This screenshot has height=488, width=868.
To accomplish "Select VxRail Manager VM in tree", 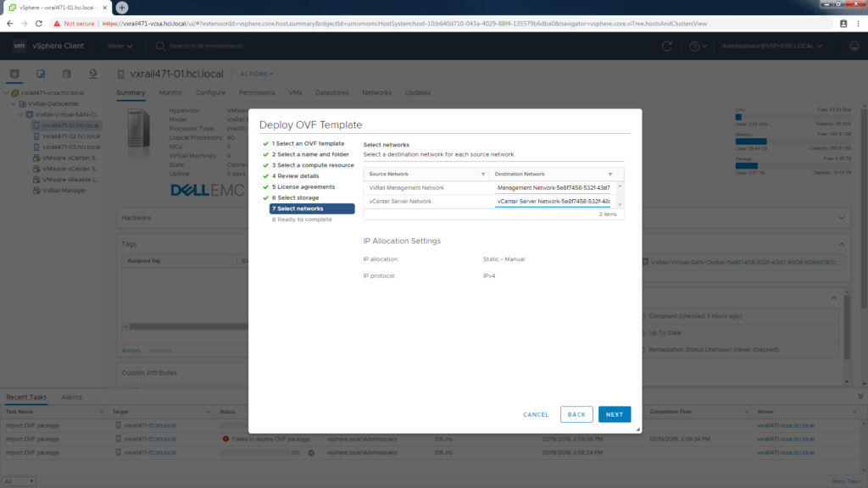I will point(64,191).
